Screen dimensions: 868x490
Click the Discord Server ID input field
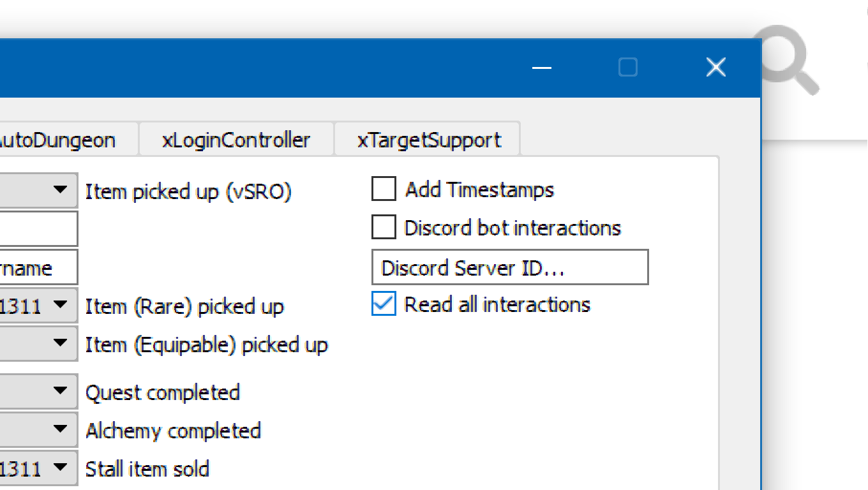click(x=509, y=267)
